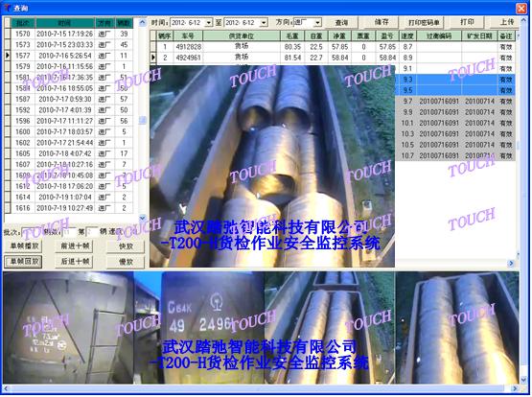Click the 单帧播放 single-frame play button
Screen dimensions: 532x397
(24, 246)
